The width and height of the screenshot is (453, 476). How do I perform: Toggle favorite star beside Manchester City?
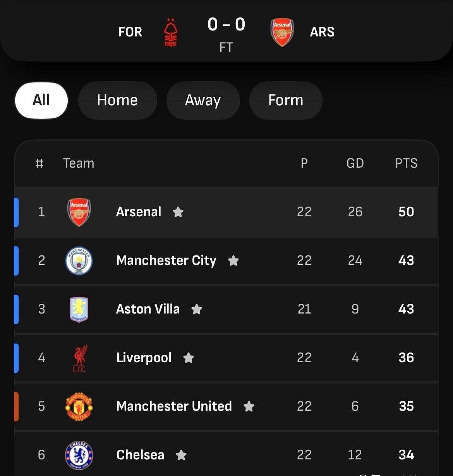pos(233,261)
